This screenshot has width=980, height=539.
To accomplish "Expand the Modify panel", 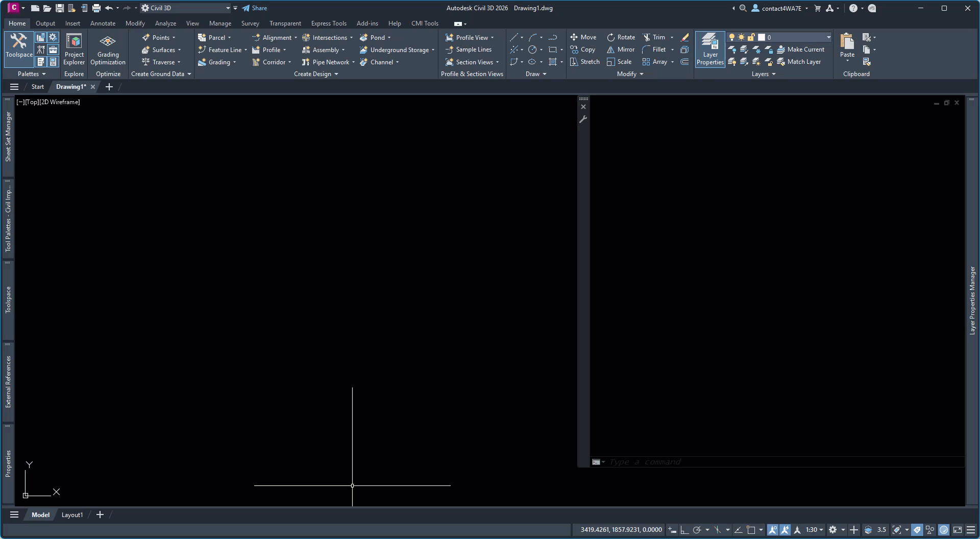I will tap(630, 74).
